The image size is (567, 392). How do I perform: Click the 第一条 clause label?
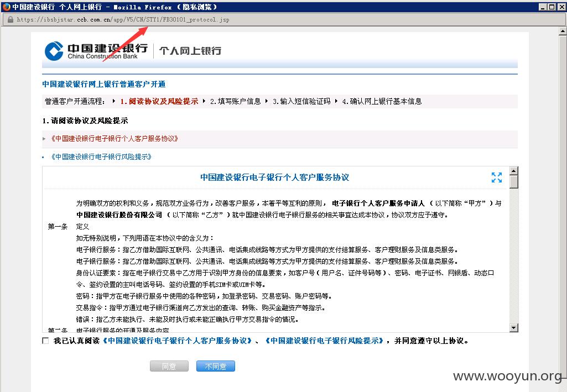[x=58, y=227]
